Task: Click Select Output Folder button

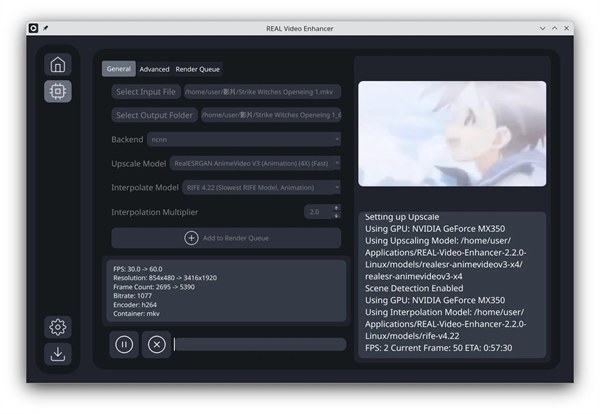Action: click(x=155, y=115)
